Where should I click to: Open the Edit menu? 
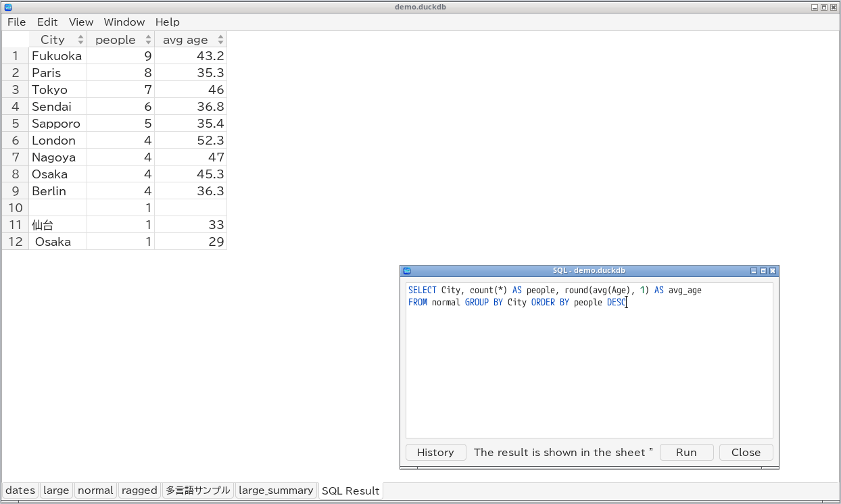[x=47, y=22]
